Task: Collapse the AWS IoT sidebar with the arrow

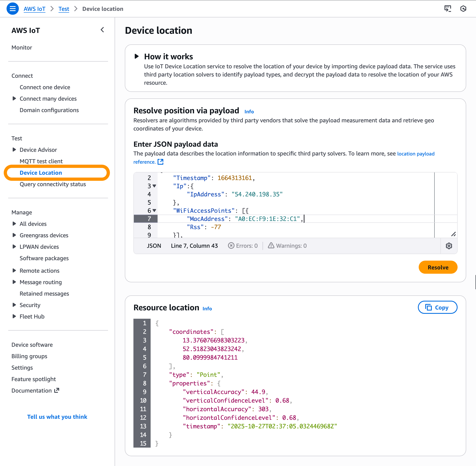Action: [102, 30]
